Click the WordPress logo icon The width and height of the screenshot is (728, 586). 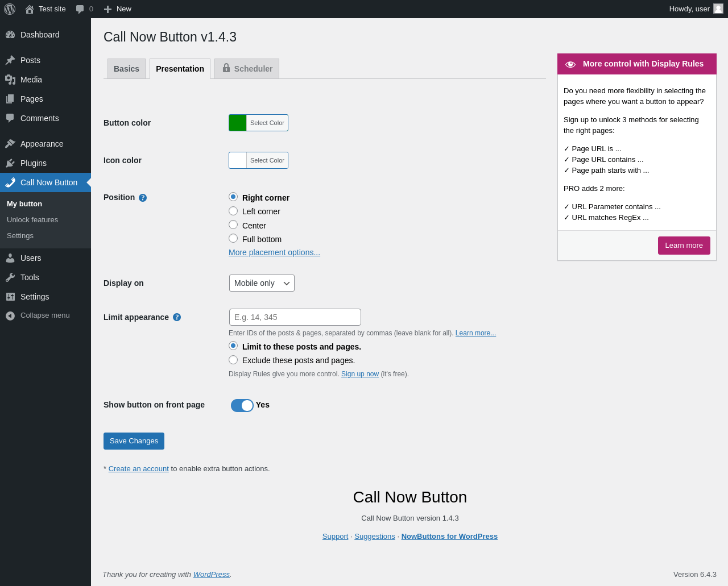10,9
